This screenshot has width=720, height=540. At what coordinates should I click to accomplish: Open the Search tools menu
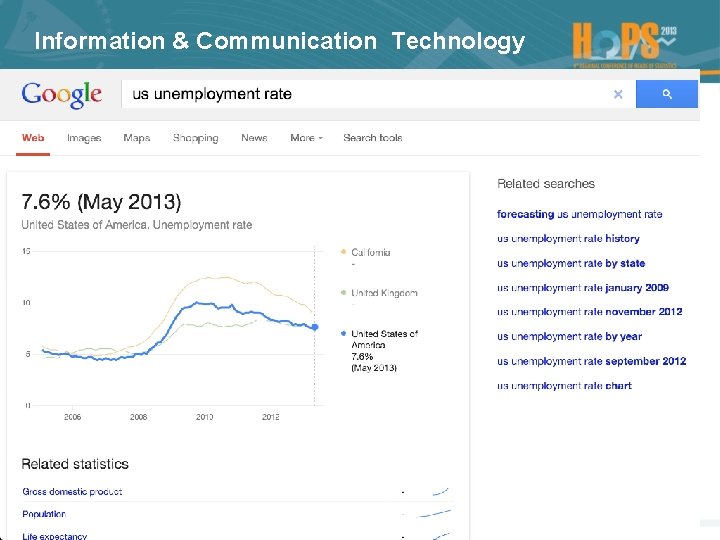tap(372, 138)
